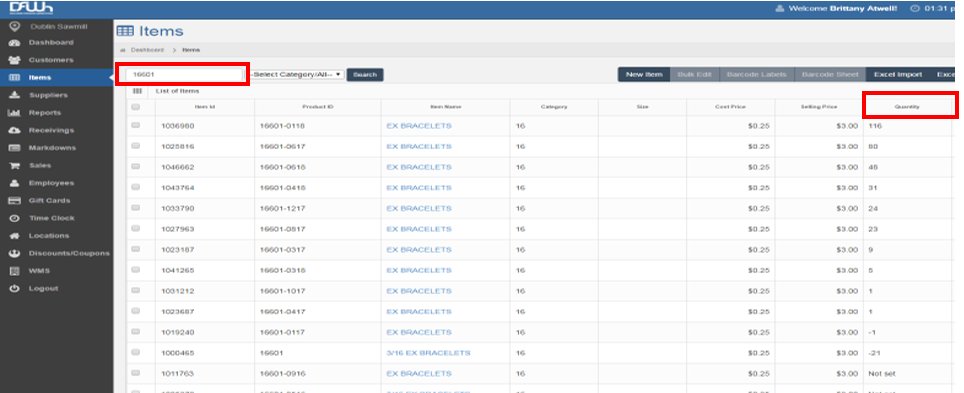Check the box for item 1033790
This screenshot has width=964, height=393.
point(136,208)
